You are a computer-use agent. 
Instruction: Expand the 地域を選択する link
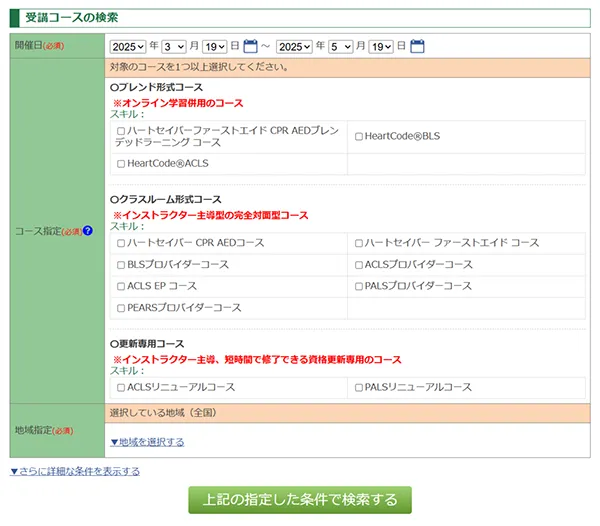(147, 442)
